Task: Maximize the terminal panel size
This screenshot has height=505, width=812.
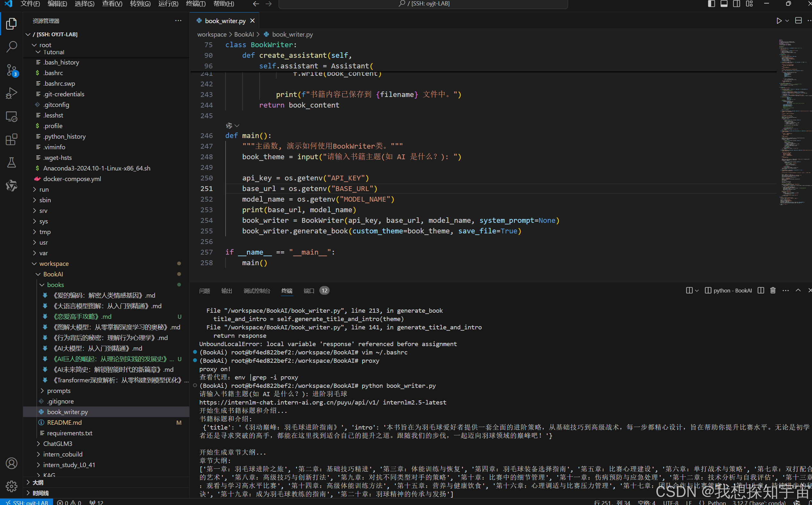Action: pos(798,290)
